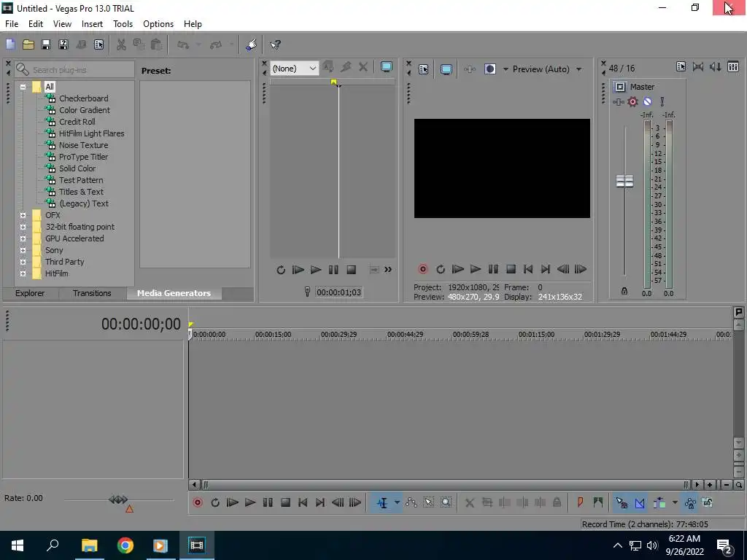Open the File menu
This screenshot has height=560, width=747.
(x=12, y=24)
